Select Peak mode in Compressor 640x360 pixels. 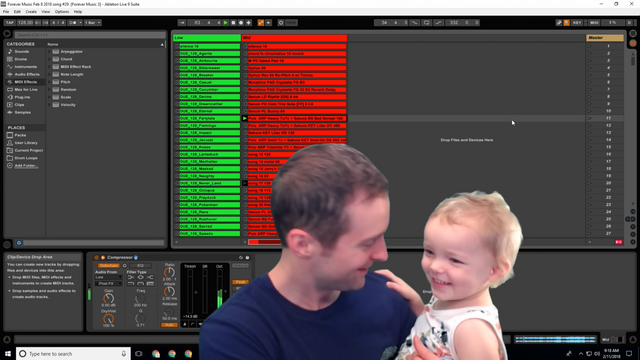(240, 282)
